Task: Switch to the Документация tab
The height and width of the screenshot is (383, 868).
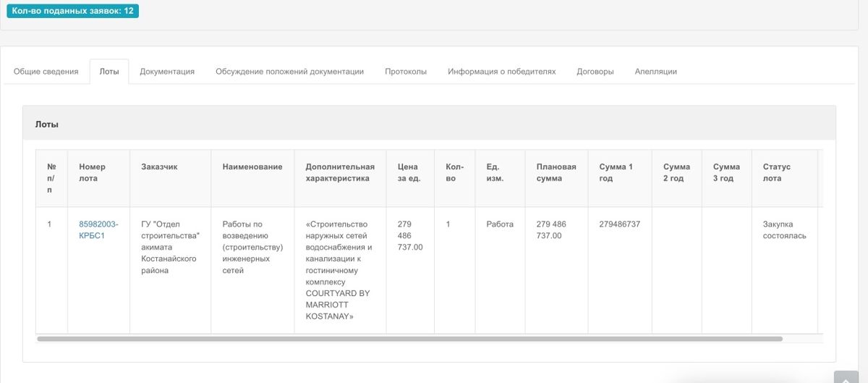Action: [167, 72]
